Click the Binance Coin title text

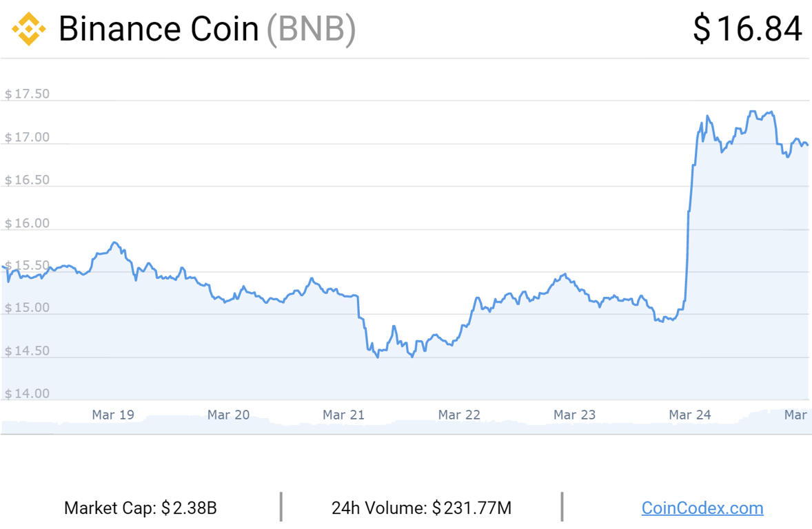point(159,29)
